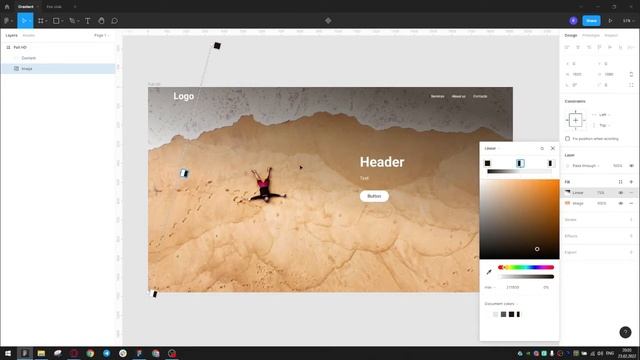The width and height of the screenshot is (640, 360).
Task: Open vertical constraint Top dropdown
Action: pos(604,125)
